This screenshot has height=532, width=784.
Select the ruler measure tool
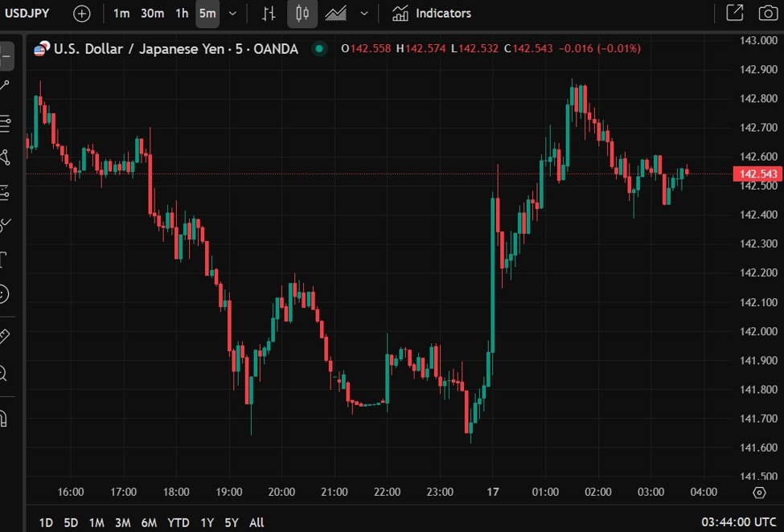(x=4, y=336)
